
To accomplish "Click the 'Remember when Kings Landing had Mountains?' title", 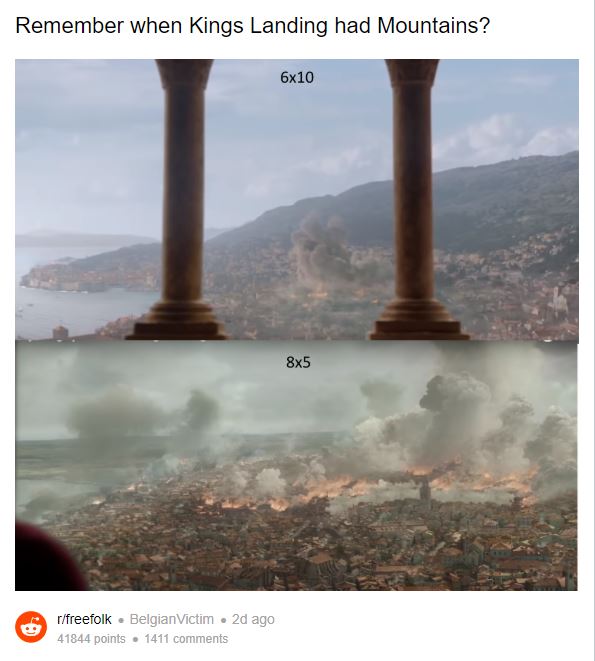I will (253, 26).
